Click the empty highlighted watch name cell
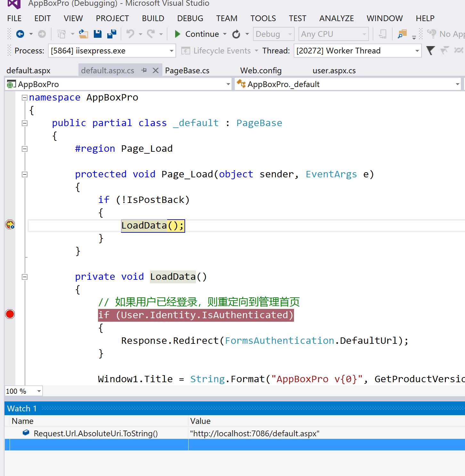 pyautogui.click(x=99, y=445)
